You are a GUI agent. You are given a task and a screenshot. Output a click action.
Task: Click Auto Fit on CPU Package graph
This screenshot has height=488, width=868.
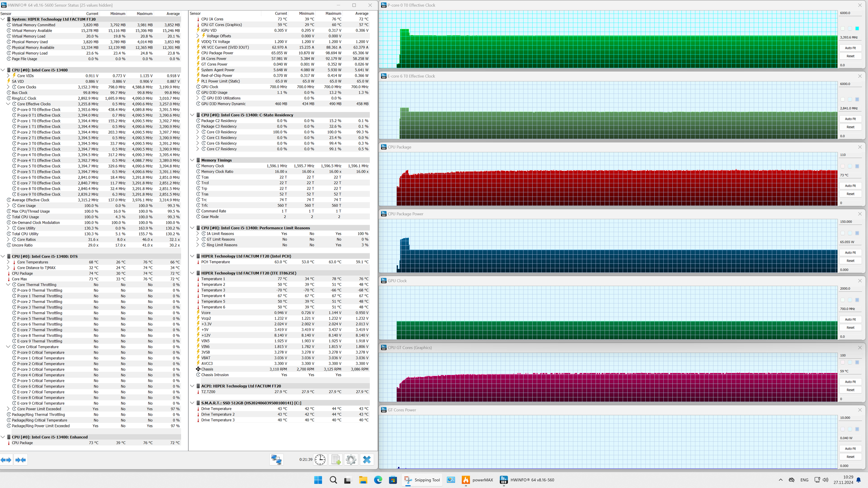850,186
